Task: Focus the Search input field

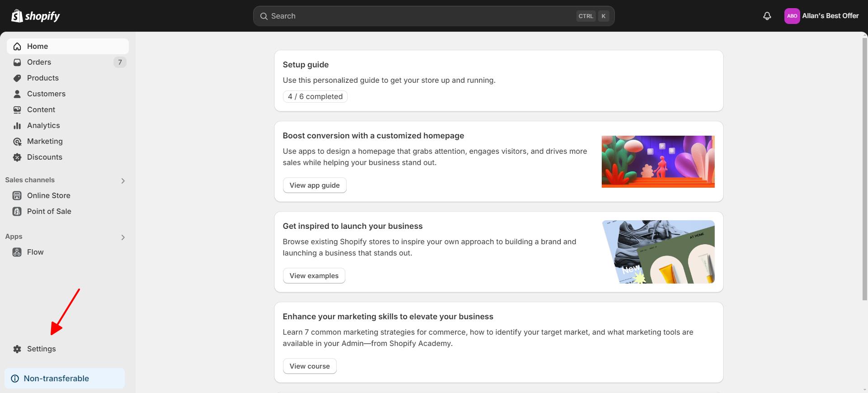Action: (x=420, y=16)
